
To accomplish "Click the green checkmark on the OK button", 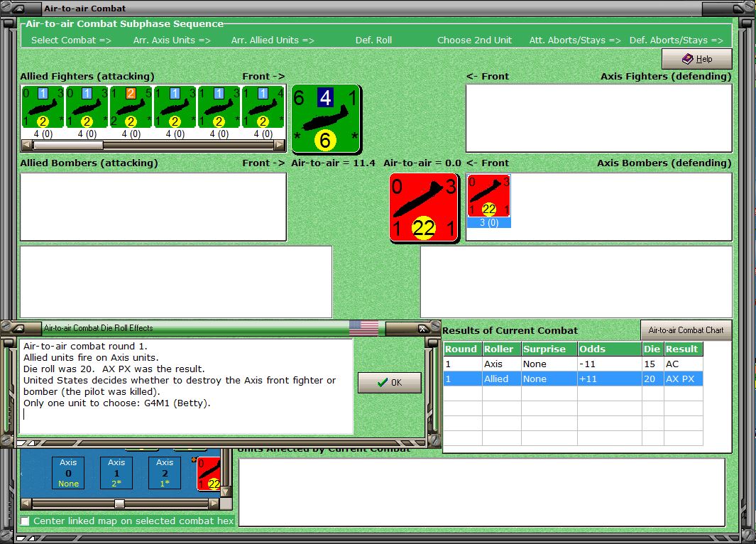I will pos(383,383).
